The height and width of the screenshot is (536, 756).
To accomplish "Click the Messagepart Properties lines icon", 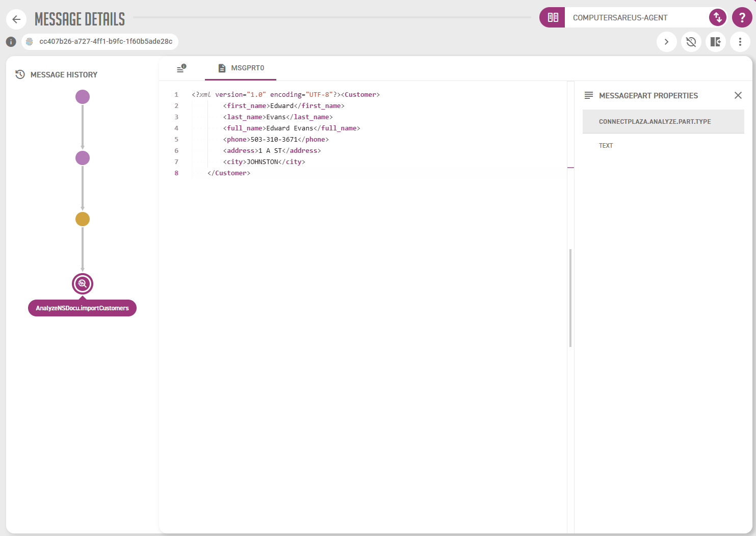I will tap(589, 95).
